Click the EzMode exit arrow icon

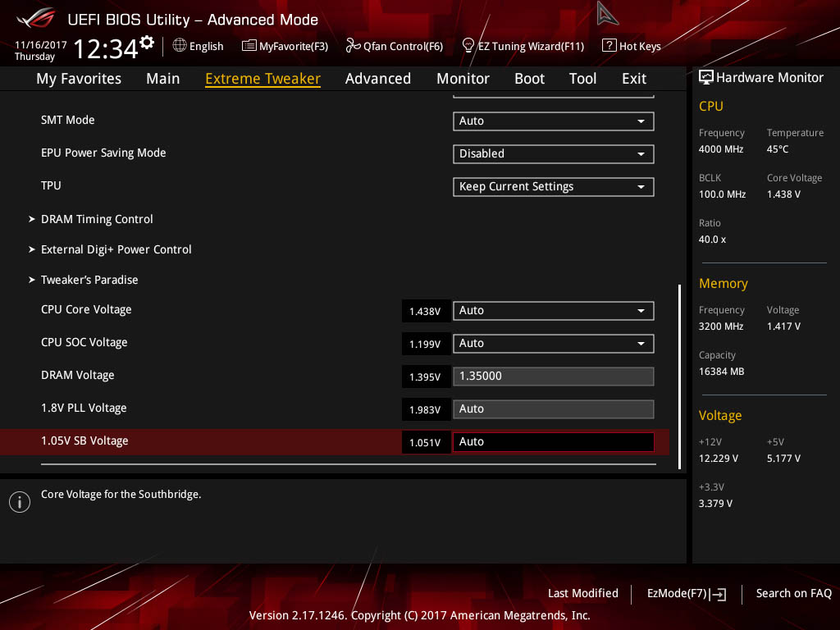point(718,594)
